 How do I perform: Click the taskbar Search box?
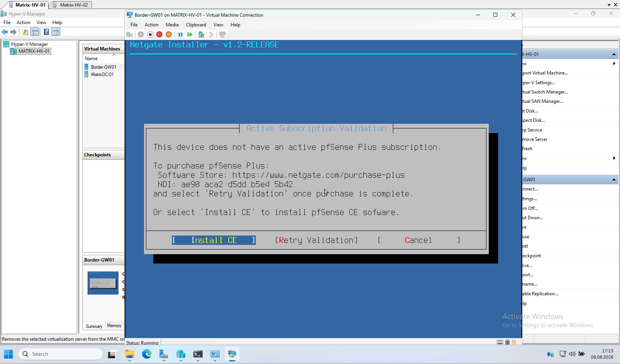[x=61, y=354]
